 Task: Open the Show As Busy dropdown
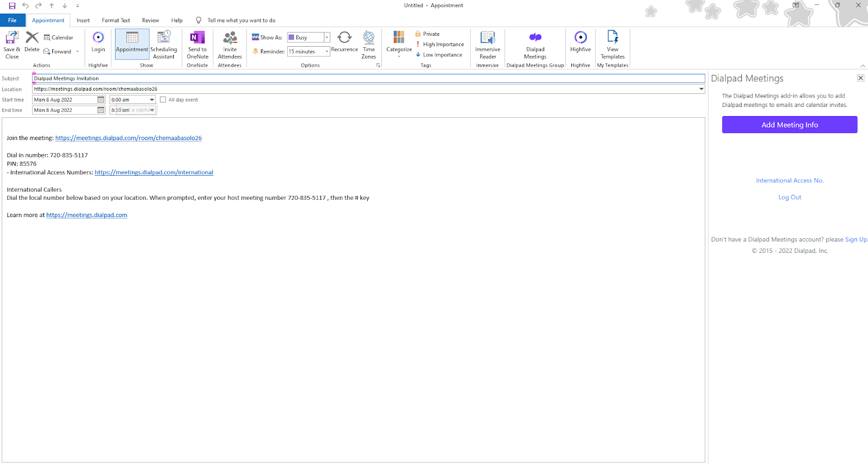(327, 37)
